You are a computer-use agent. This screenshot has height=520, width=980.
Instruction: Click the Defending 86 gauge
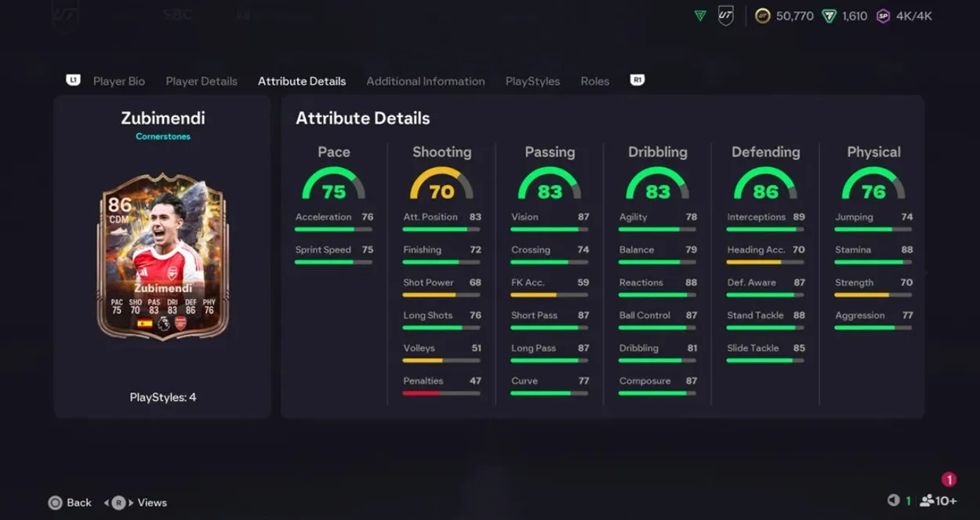pyautogui.click(x=765, y=185)
